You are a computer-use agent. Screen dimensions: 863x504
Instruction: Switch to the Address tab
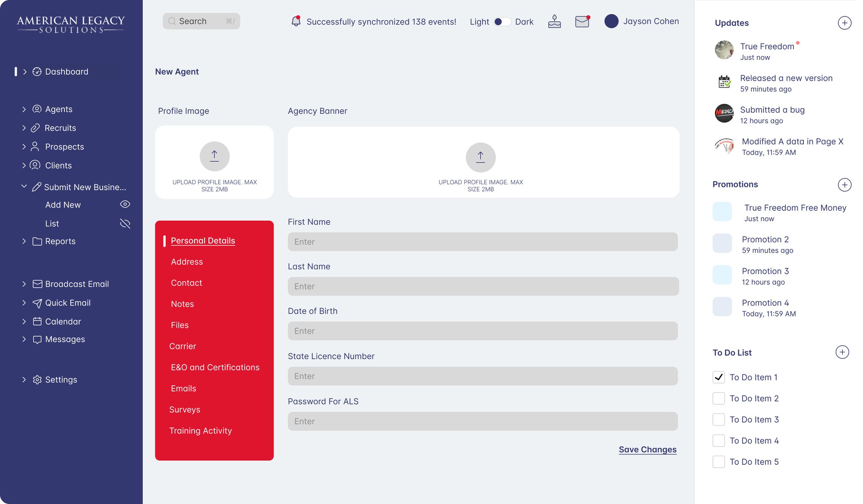point(187,262)
